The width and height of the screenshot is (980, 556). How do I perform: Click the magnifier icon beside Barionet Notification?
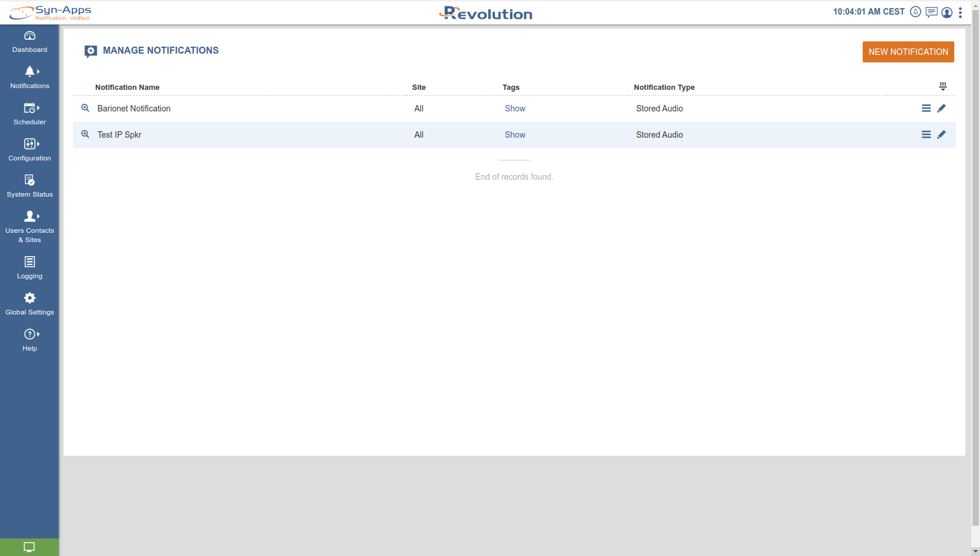85,108
